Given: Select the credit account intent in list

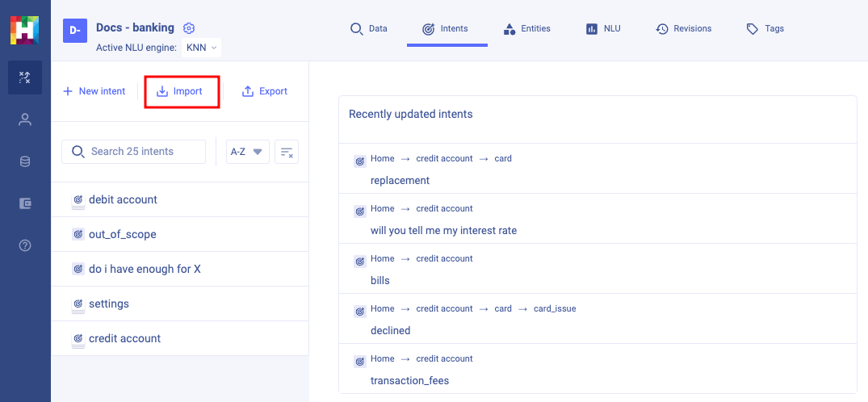Looking at the screenshot, I should [124, 338].
